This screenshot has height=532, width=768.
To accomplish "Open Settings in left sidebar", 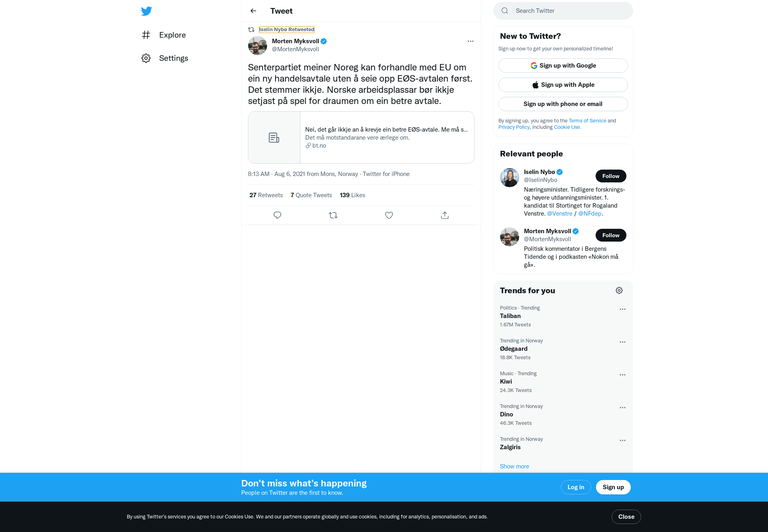I will pos(165,58).
